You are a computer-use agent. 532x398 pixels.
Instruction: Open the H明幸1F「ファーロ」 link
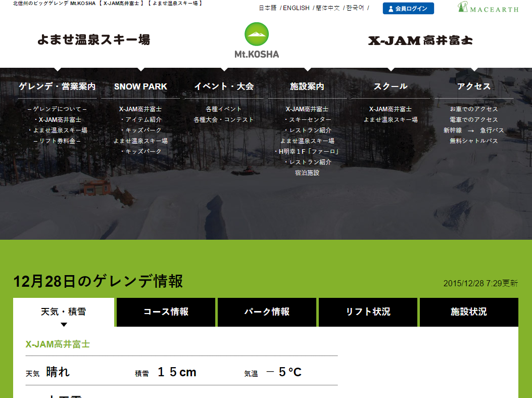(307, 151)
